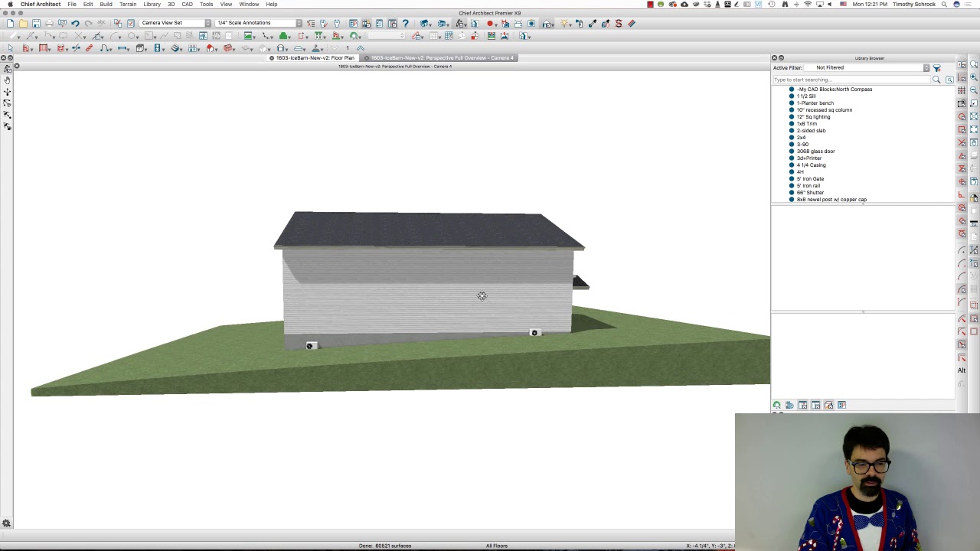Click the Print icon in toolbar
Viewport: 980px width, 551px height.
(49, 23)
